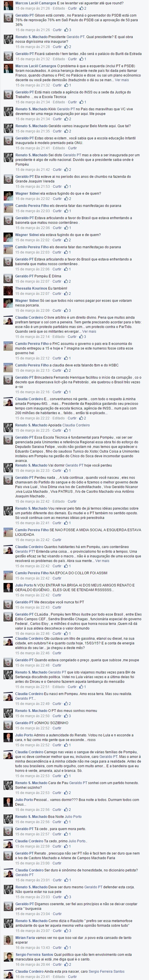
Task: Click likes icon on 'O PT dos meus sonhos morreu'
Action: 67,716
